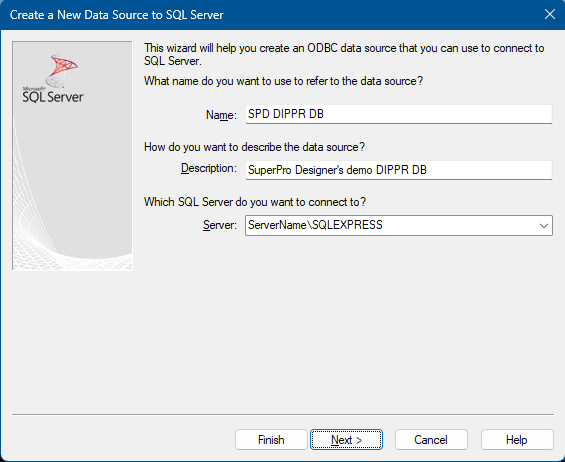Click the Microsoft SQL Server logo image
The height and width of the screenshot is (462, 565).
(72, 155)
